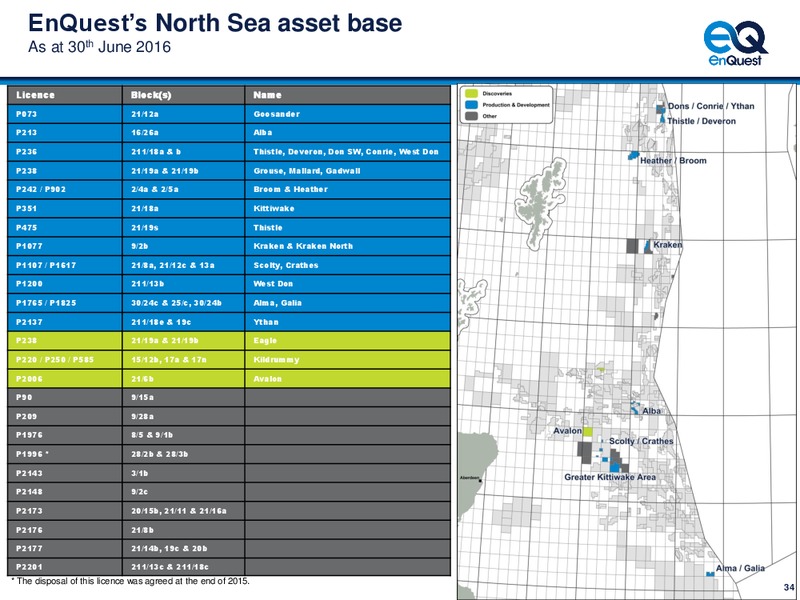Screen dimensions: 800x600
Task: Click the Kildrummy discovery name cell
Action: [x=348, y=360]
